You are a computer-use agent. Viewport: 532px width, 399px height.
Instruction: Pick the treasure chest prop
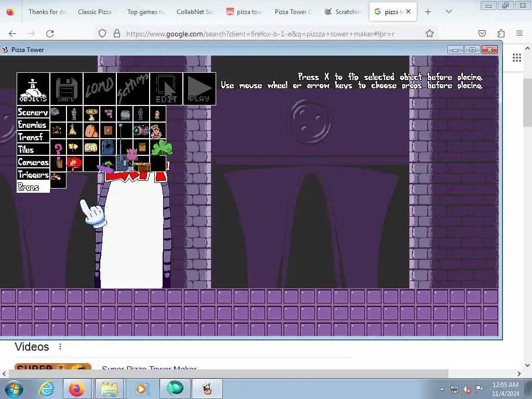[142, 167]
